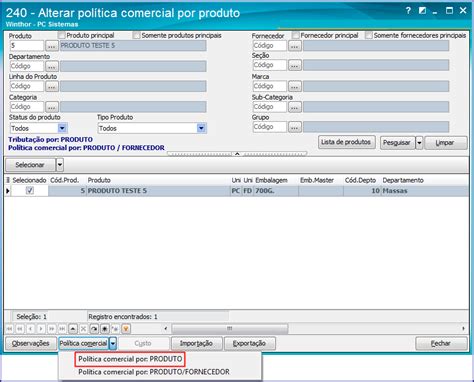Enable the Fornecedor principal checkbox
Screen dimensions: 474x382
pos(296,35)
